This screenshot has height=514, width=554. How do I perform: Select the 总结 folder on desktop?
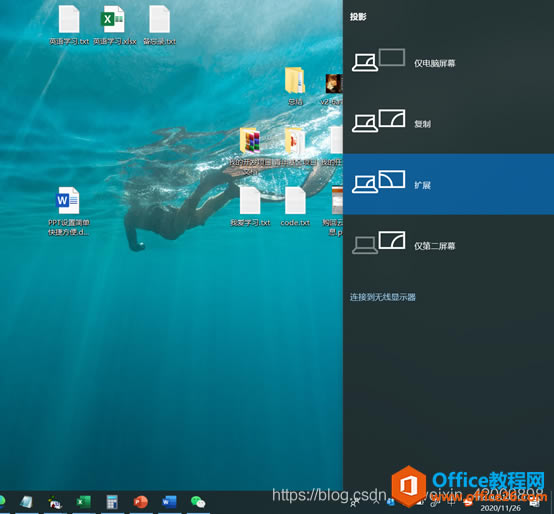pos(295,86)
